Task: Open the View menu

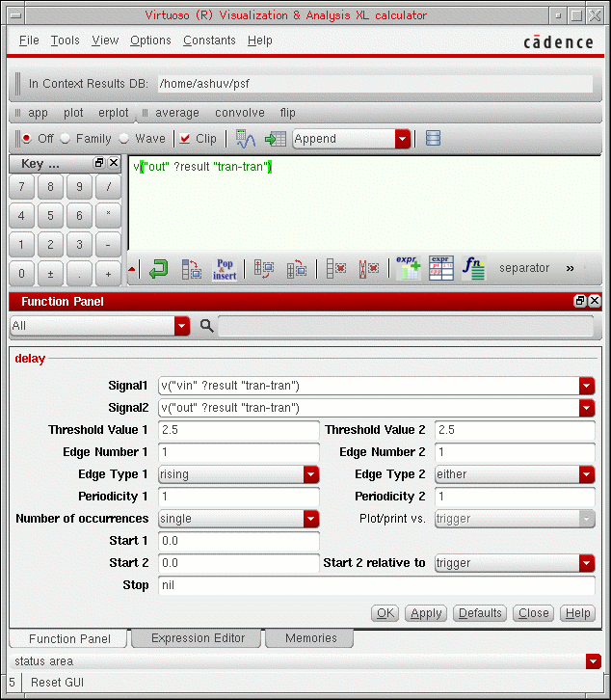Action: (105, 40)
